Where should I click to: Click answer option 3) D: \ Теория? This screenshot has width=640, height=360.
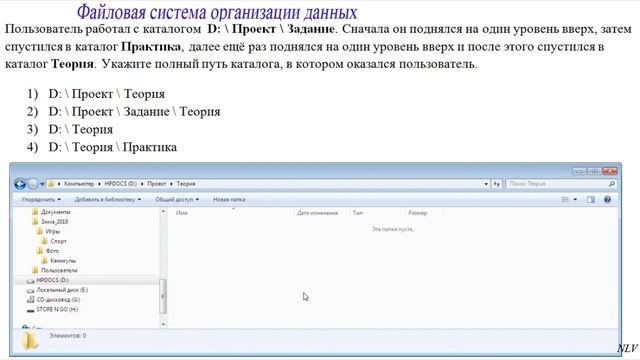(70, 129)
